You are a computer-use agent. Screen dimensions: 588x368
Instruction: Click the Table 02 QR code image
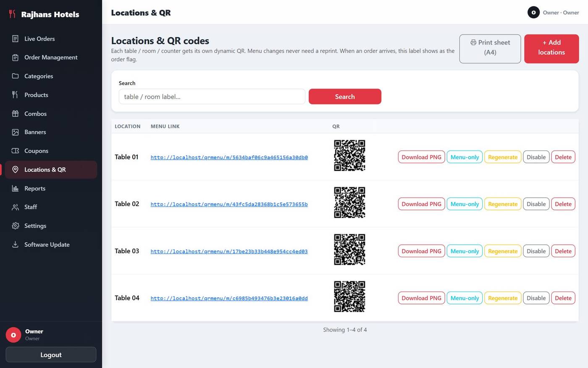point(349,203)
